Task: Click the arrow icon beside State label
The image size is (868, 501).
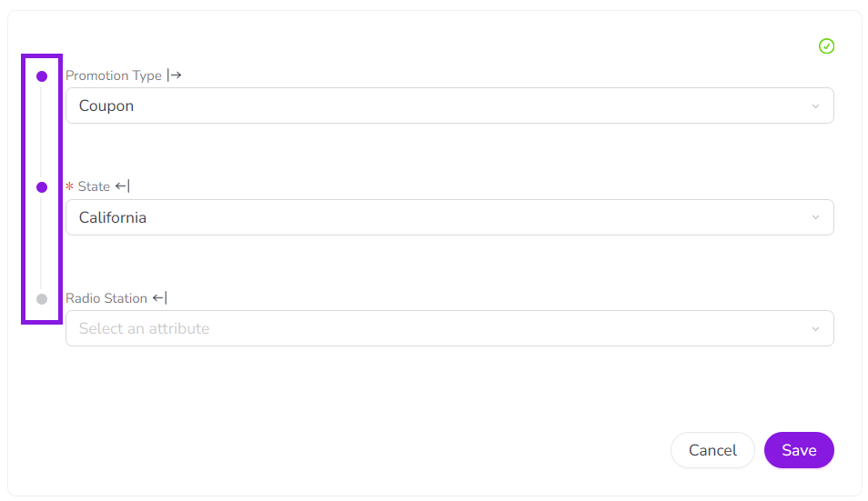Action: point(122,186)
